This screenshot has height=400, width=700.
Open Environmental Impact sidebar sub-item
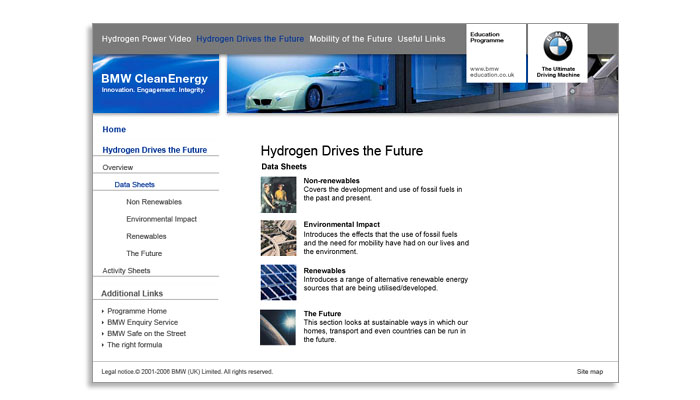click(x=161, y=219)
